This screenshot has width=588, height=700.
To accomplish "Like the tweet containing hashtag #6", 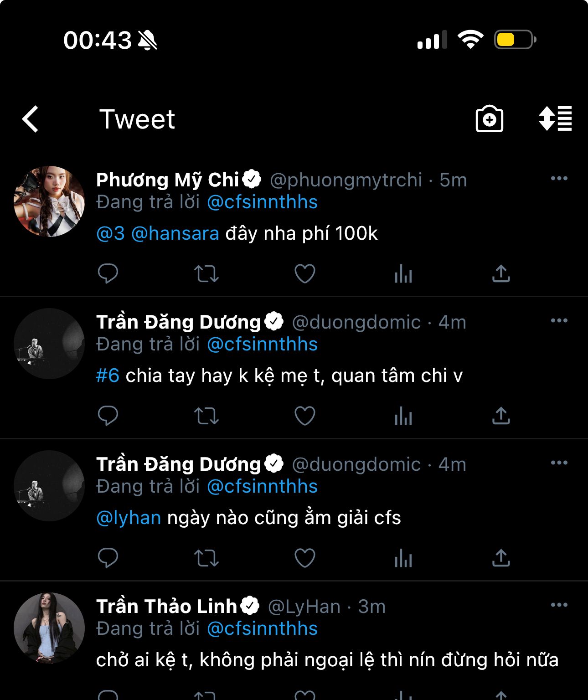I will (305, 416).
